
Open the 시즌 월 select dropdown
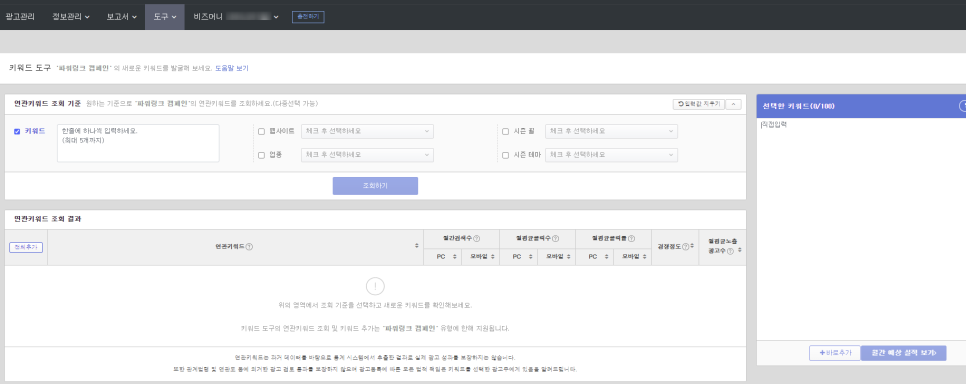[x=611, y=131]
